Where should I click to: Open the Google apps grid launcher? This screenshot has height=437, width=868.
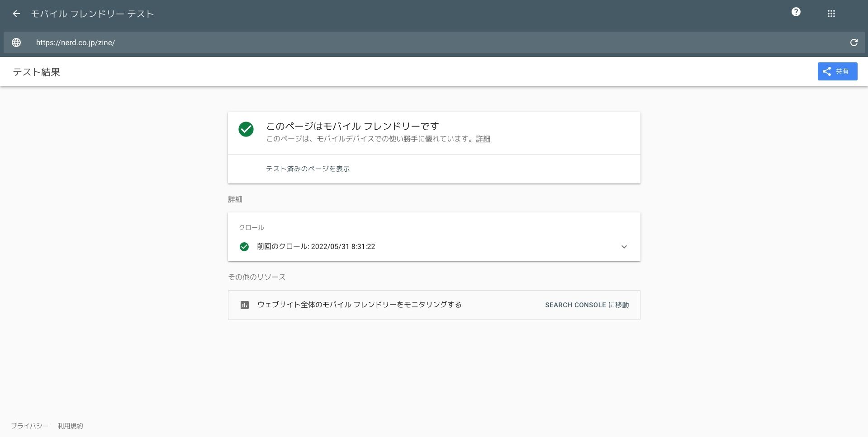(831, 14)
